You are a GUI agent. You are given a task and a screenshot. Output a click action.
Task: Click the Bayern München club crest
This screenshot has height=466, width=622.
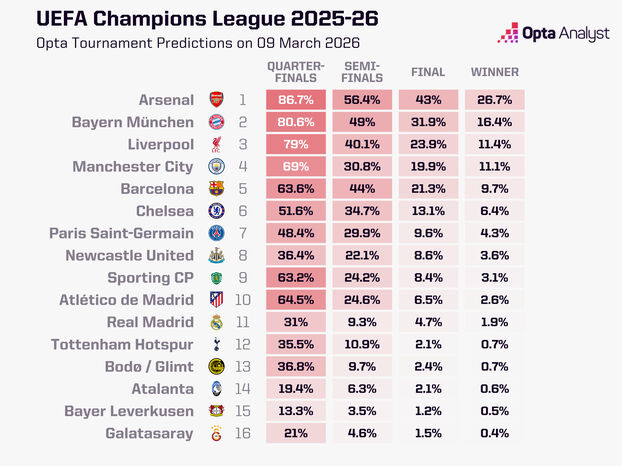coord(217,122)
